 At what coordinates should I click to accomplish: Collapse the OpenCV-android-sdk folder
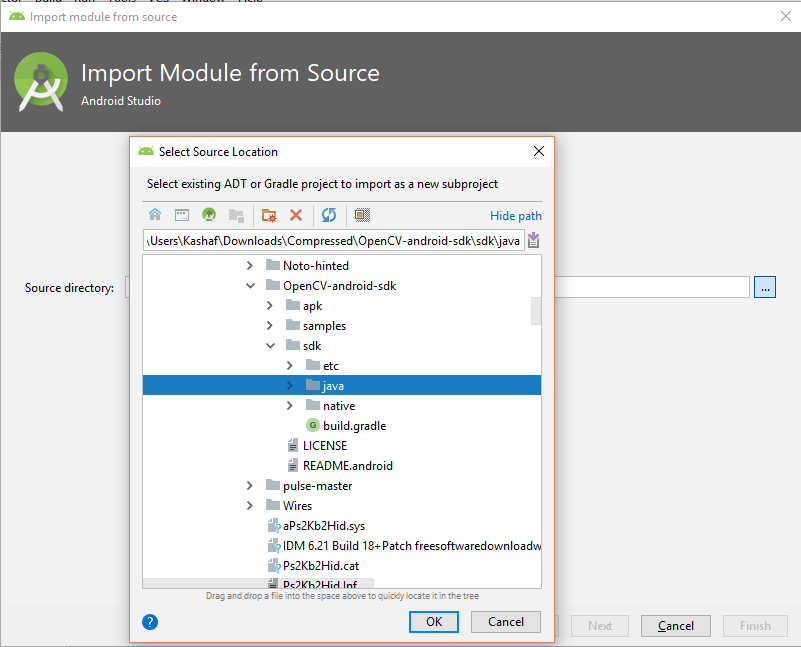click(x=250, y=285)
